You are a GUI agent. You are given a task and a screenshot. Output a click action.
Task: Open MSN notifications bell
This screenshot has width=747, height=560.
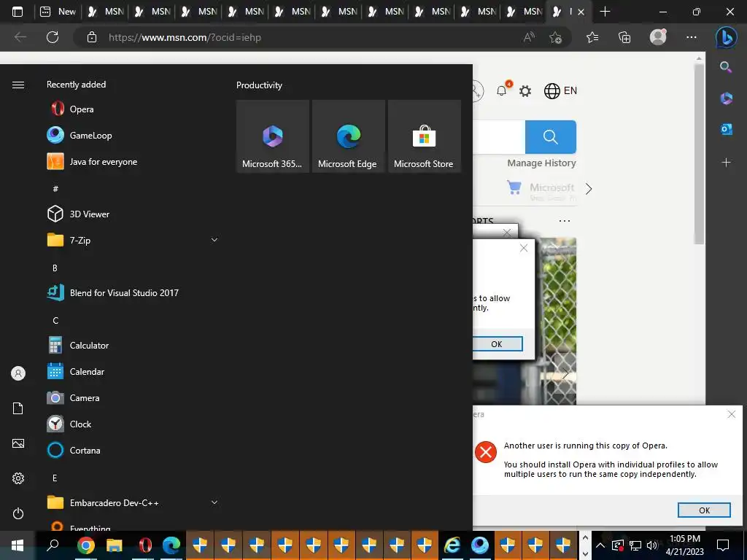[502, 90]
